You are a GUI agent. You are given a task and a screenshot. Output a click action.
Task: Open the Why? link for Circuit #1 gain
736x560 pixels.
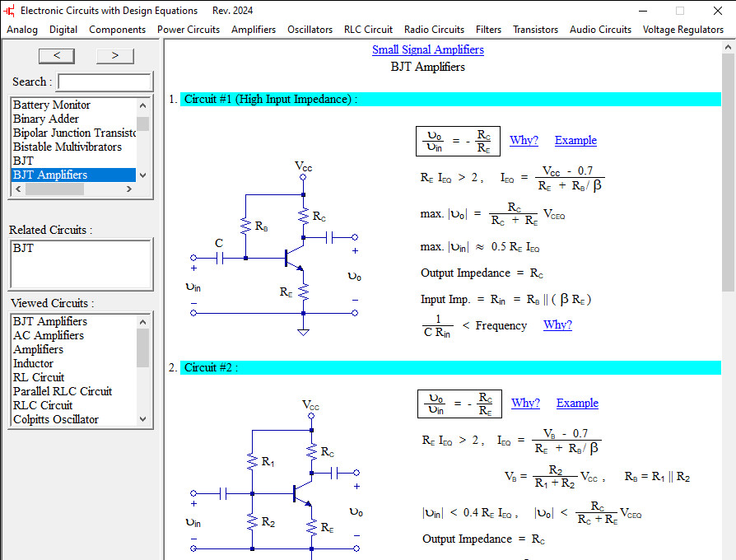(524, 140)
